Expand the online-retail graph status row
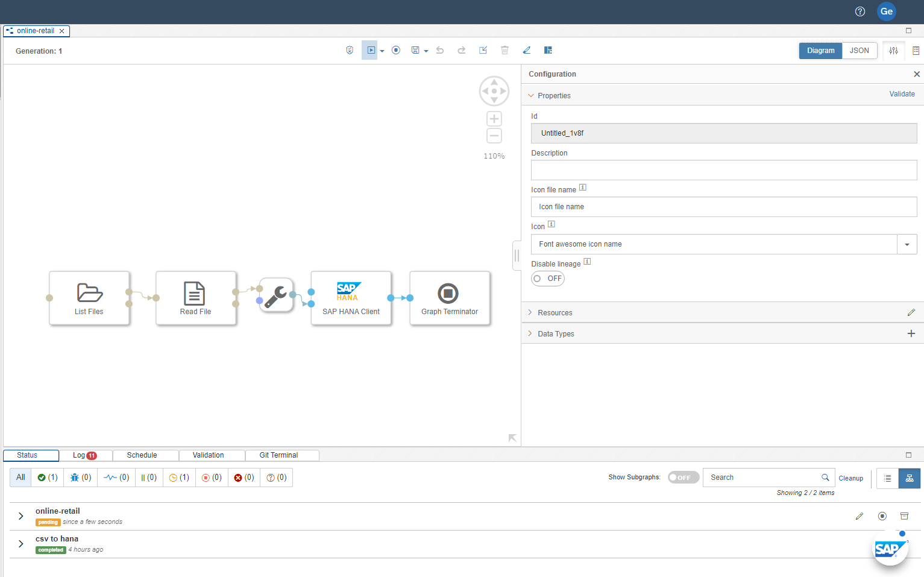This screenshot has height=577, width=924. coord(21,516)
